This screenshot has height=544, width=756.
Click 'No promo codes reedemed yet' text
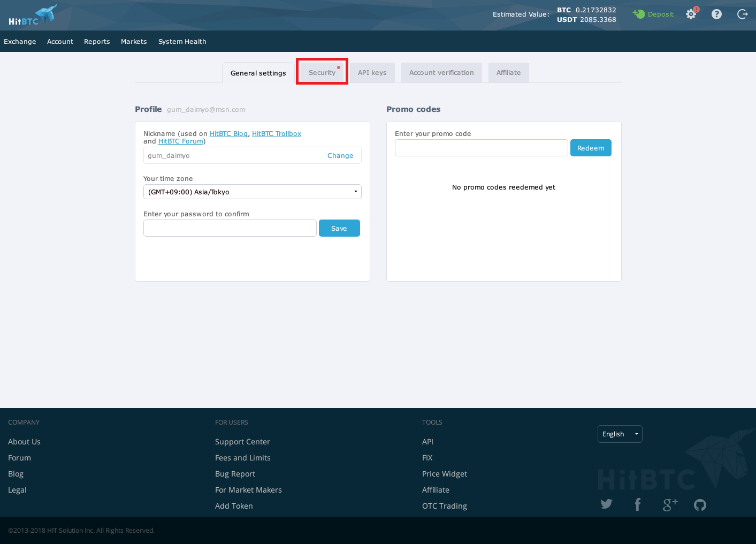coord(503,187)
